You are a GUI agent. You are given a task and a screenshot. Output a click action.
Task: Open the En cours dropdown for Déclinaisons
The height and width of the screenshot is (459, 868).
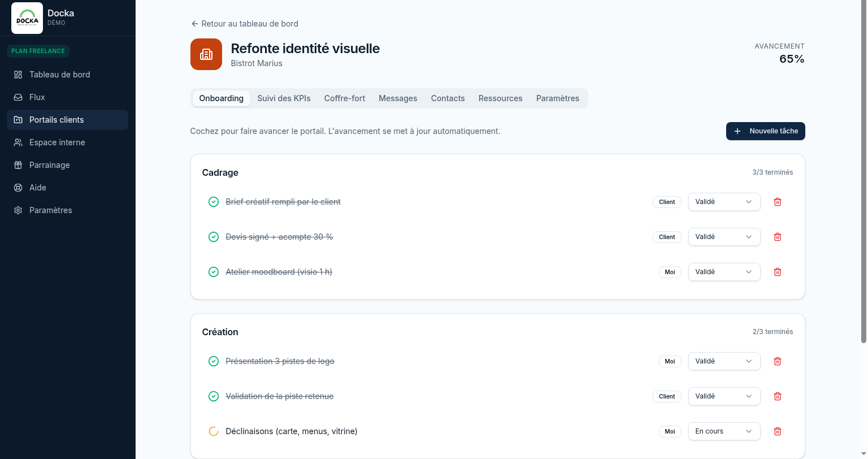coord(724,431)
